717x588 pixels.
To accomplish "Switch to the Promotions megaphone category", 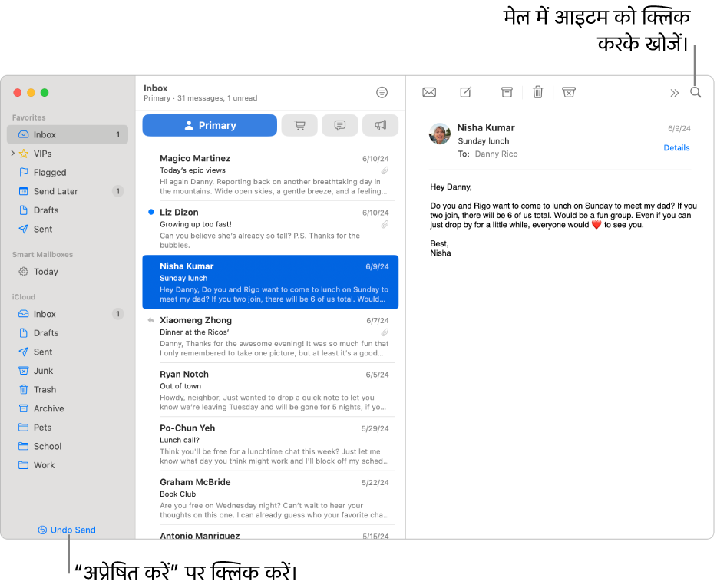I will point(380,125).
